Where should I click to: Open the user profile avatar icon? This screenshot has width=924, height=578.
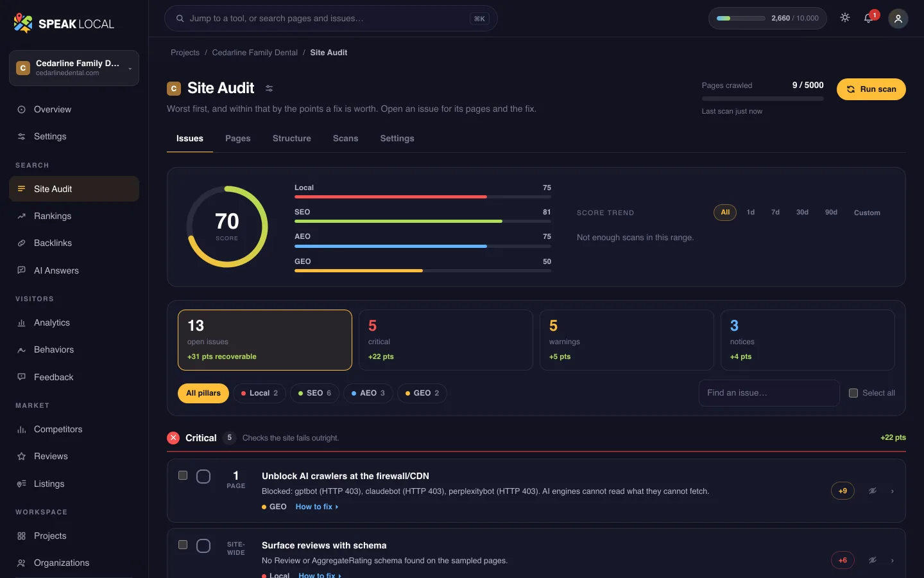pos(898,19)
